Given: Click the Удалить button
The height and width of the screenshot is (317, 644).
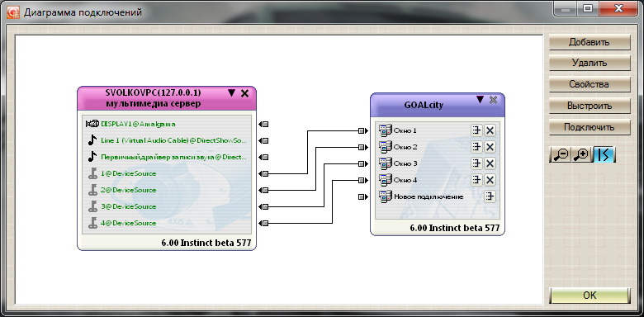Looking at the screenshot, I should (x=590, y=64).
